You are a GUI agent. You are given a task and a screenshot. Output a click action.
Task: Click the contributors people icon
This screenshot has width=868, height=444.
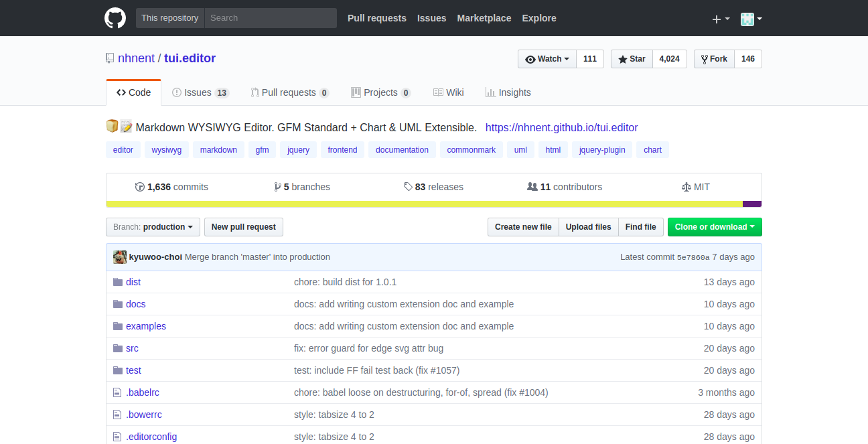point(532,187)
